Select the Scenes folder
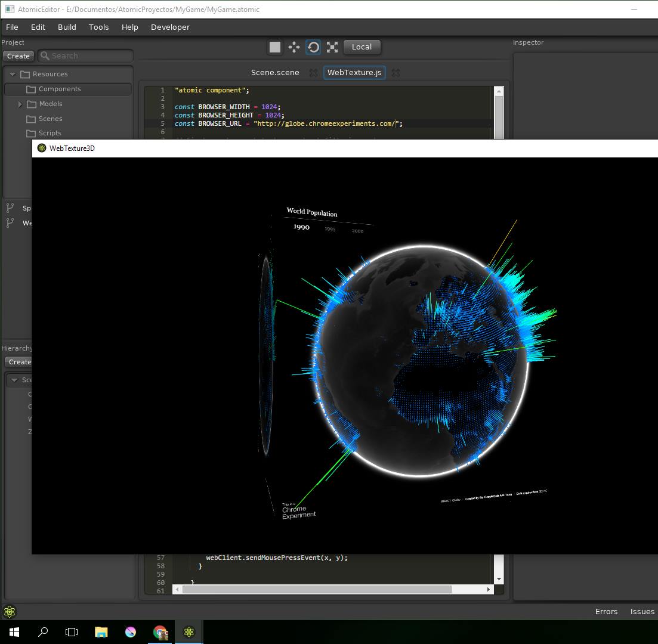 50,119
